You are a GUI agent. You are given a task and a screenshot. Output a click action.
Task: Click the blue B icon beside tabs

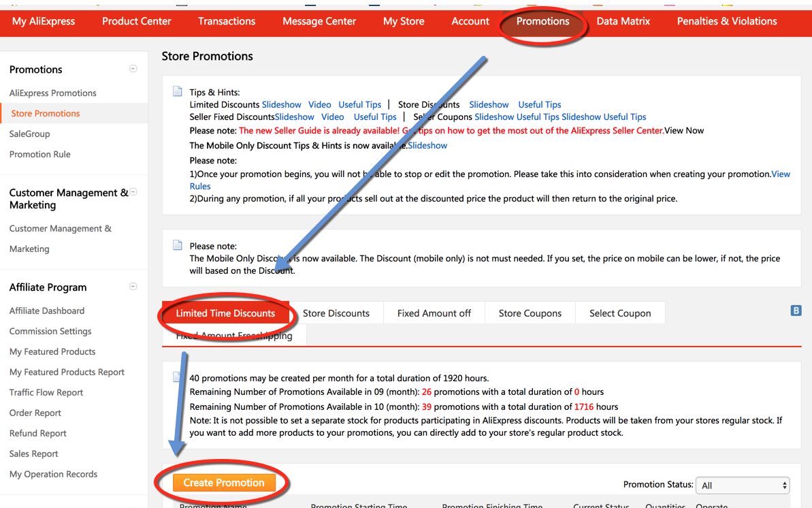click(x=796, y=311)
